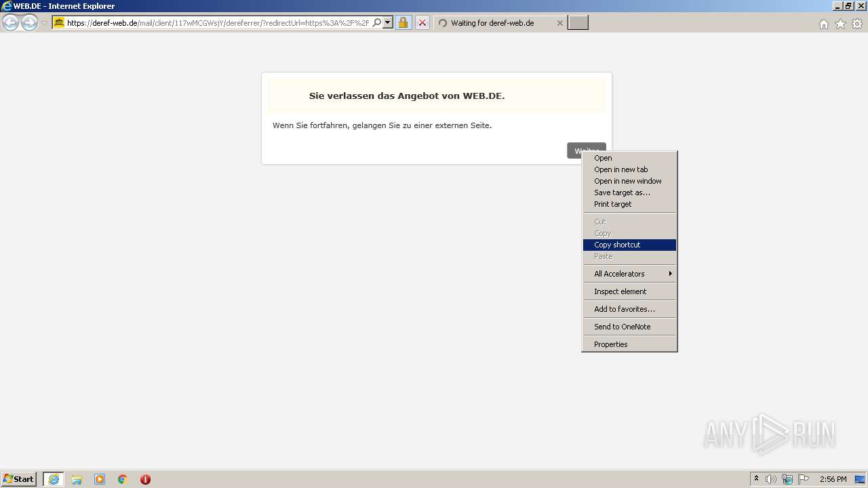Open the recent pages dropdown arrow
Screen dimensions: 868x488
click(x=44, y=23)
